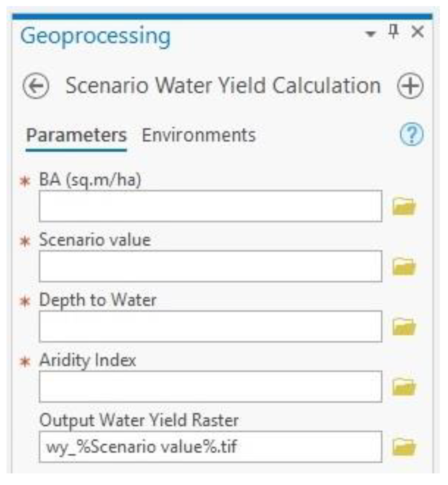Browse for Scenario value input
Image resolution: width=448 pixels, height=485 pixels.
(x=404, y=267)
